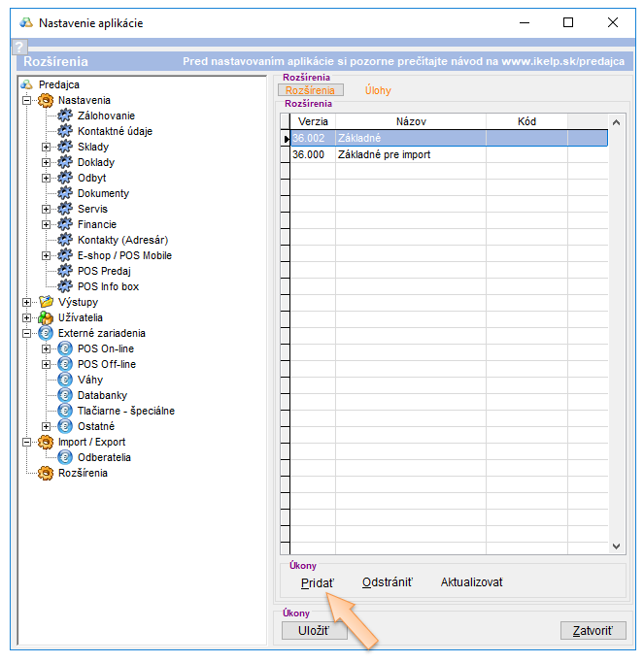Expand the Sklady tree node
The height and width of the screenshot is (663, 644).
46,147
